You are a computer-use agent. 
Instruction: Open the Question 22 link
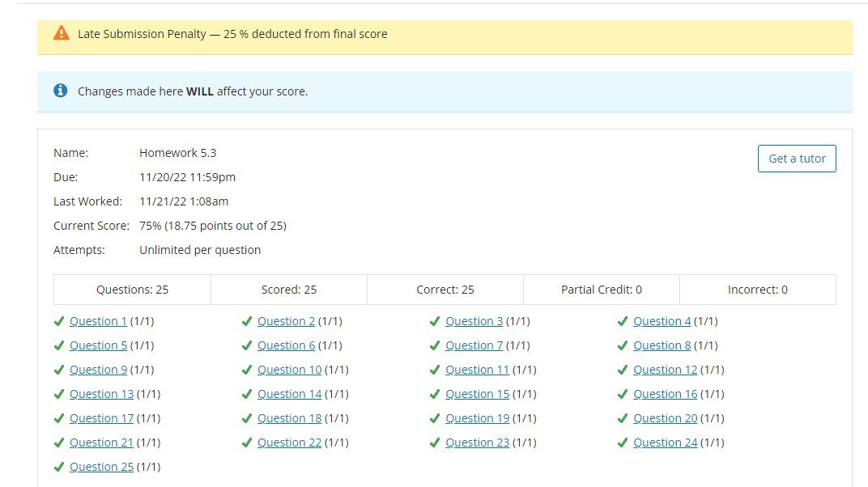[x=290, y=443]
